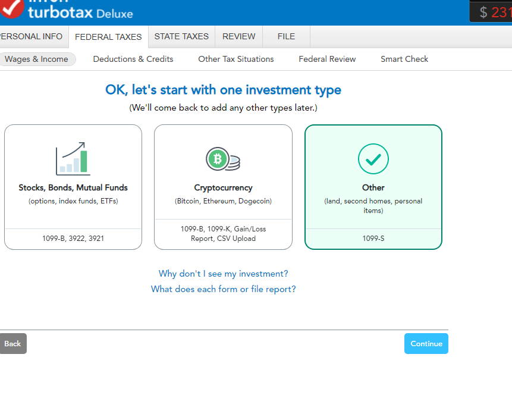The width and height of the screenshot is (512, 420).
Task: Click 'We'll come back to add' subtitle
Action: click(224, 108)
